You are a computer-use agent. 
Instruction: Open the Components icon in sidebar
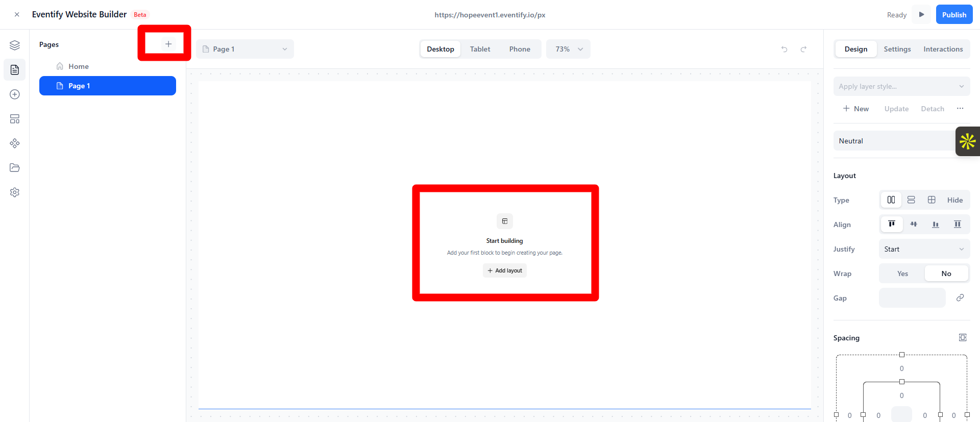15,143
